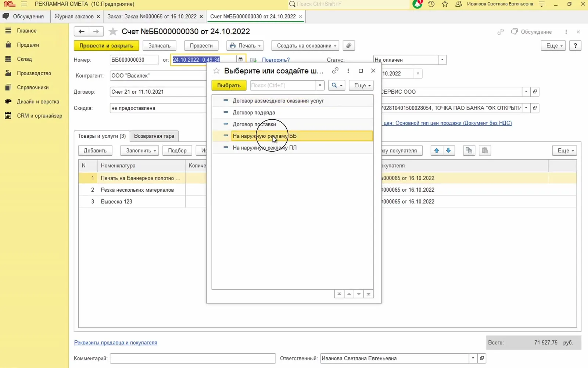
Task: Open the Статус dropdown showing Не оплачен
Action: point(442,59)
